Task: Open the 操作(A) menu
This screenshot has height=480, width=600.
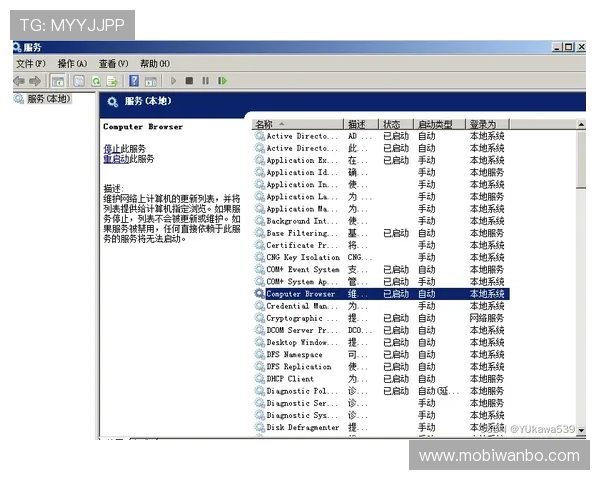Action: (x=72, y=64)
